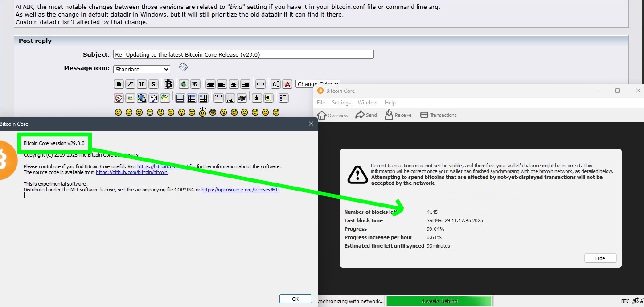Switch to the Transactions tab

click(x=439, y=115)
